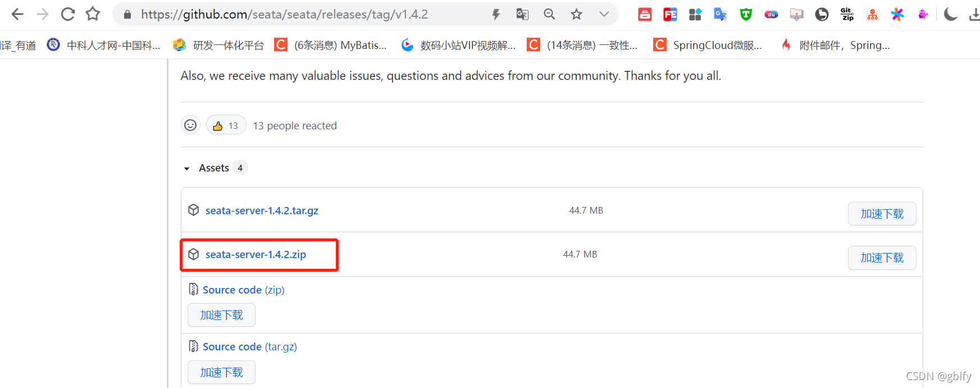The width and height of the screenshot is (980, 388).
Task: Open the colorful asterisk extension icon
Action: (x=897, y=15)
